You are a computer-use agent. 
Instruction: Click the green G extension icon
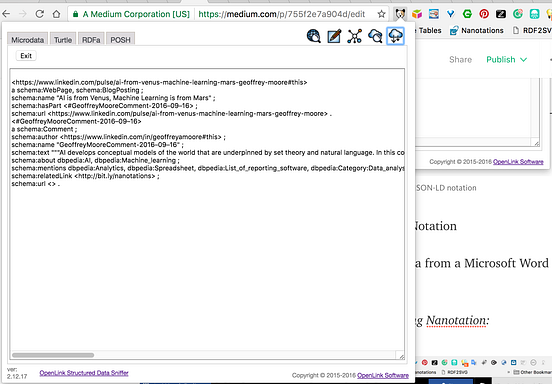click(467, 14)
